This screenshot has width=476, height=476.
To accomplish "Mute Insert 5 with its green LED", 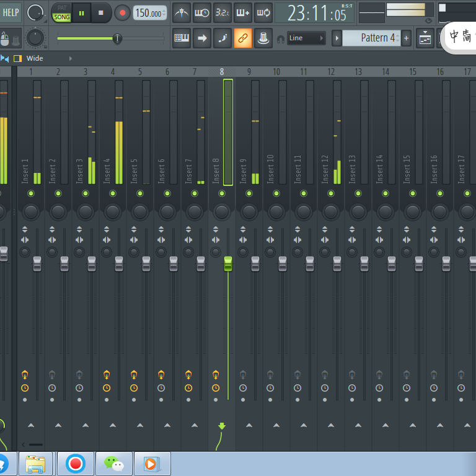I will click(140, 193).
